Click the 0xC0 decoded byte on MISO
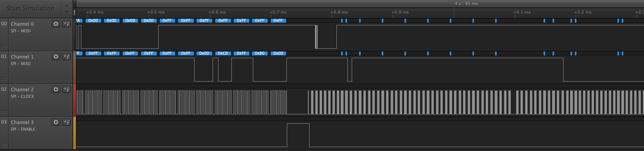Viewport: 644px width, 151px height. [x=223, y=53]
